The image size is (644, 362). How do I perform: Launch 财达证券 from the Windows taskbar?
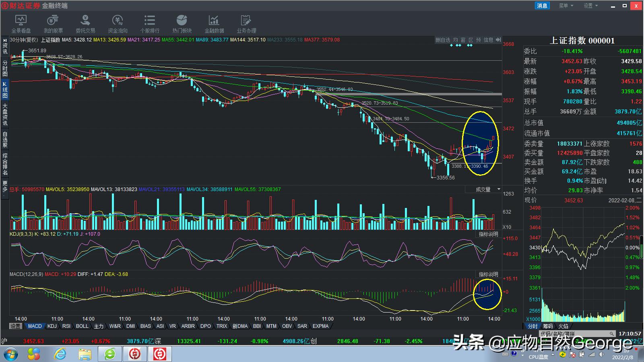pos(135,354)
